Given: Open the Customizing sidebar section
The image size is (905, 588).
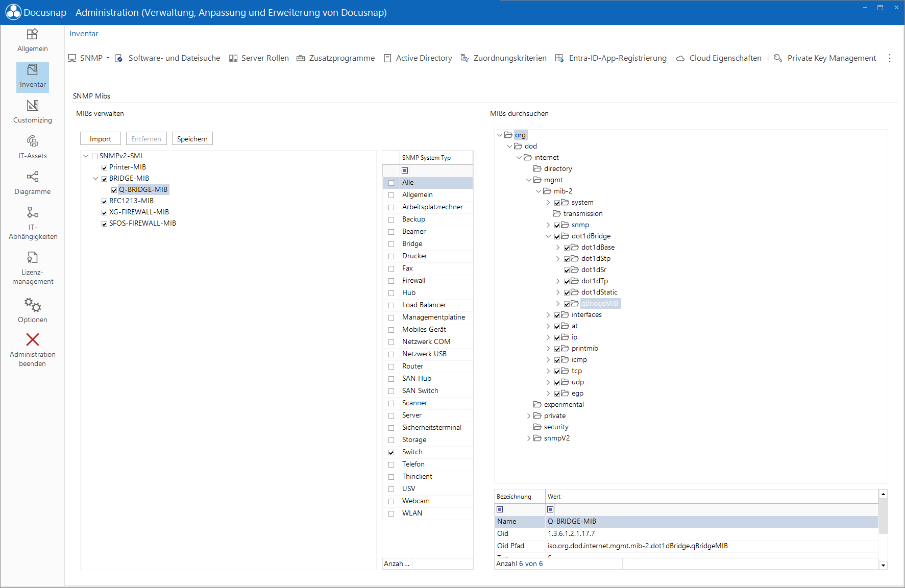Looking at the screenshot, I should (x=32, y=112).
